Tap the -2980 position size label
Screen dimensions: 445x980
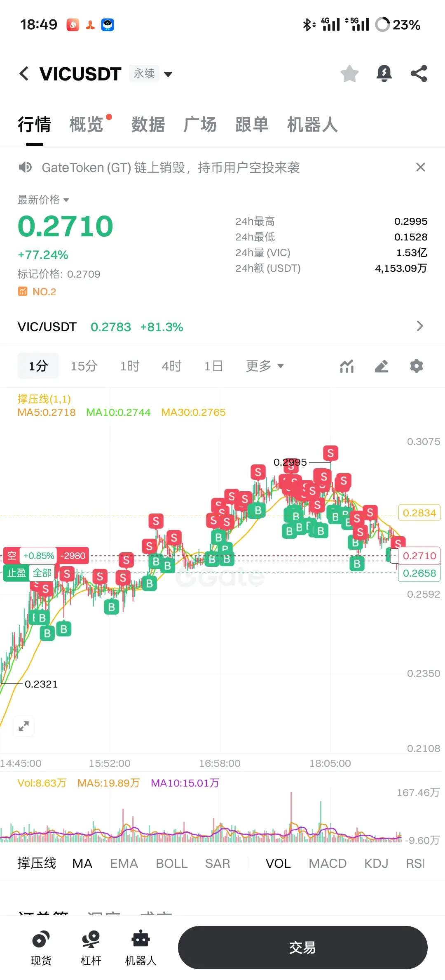coord(73,556)
